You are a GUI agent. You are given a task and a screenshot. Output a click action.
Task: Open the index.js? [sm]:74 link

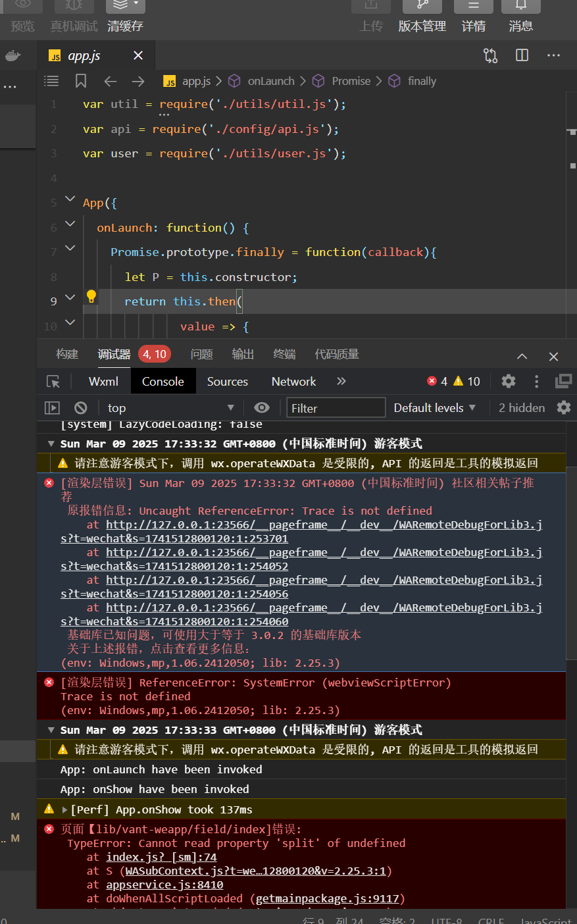(161, 857)
